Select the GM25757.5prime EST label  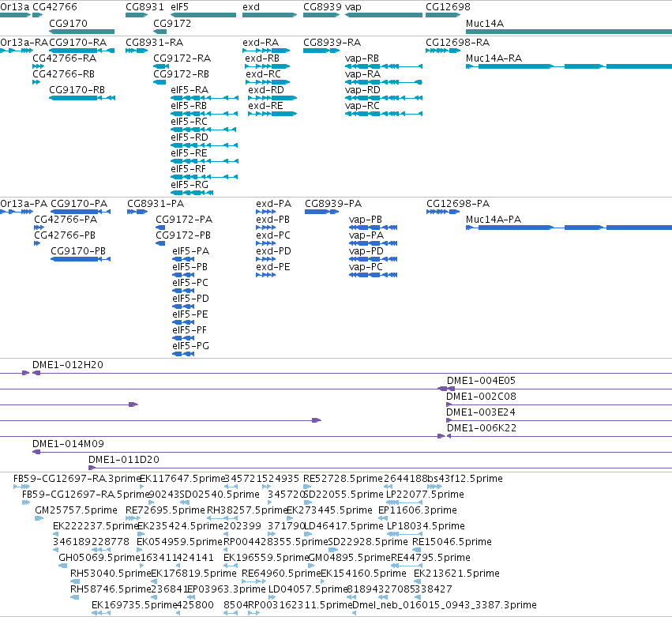[76, 510]
